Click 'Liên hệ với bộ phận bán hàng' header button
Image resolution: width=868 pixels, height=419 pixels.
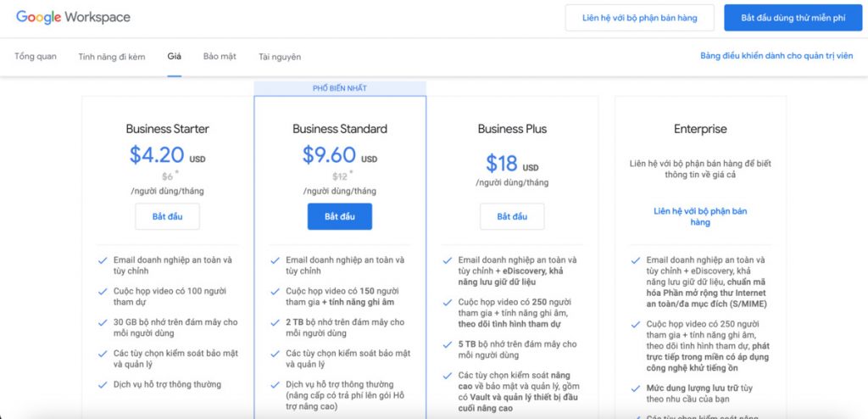(x=639, y=18)
